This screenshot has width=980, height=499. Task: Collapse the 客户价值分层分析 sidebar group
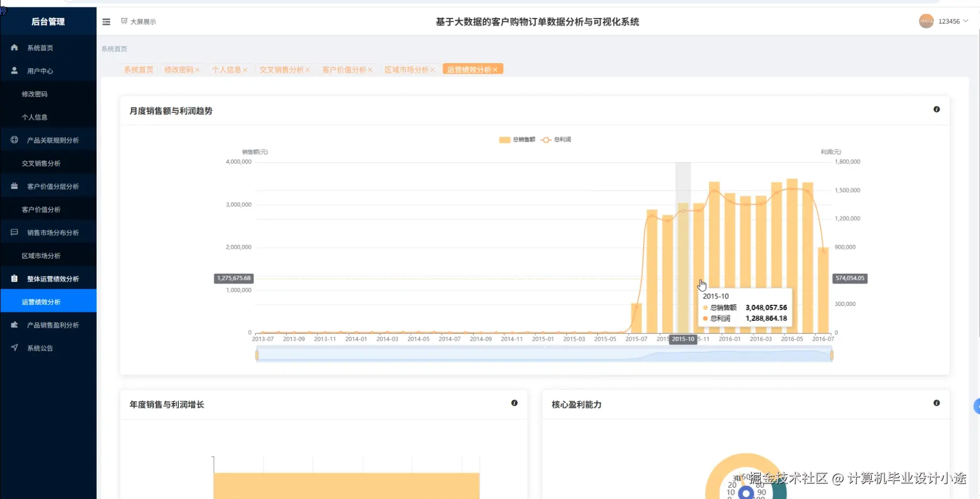(x=48, y=186)
